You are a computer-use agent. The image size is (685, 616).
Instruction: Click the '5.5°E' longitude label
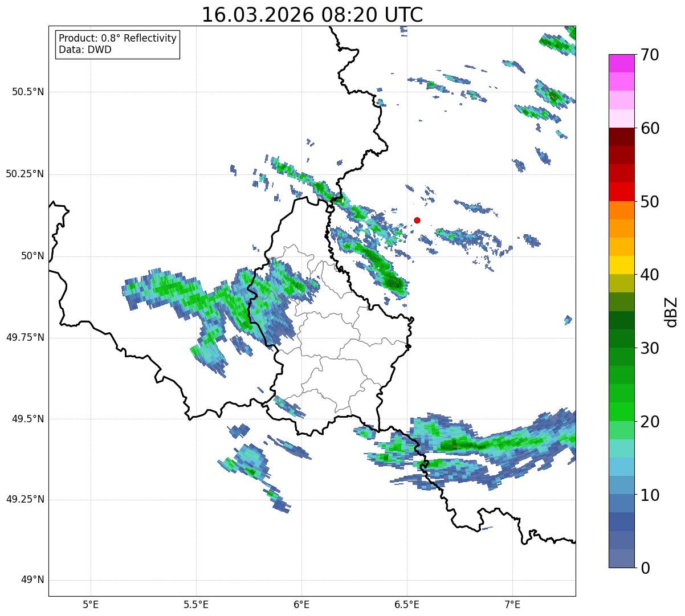tap(196, 605)
